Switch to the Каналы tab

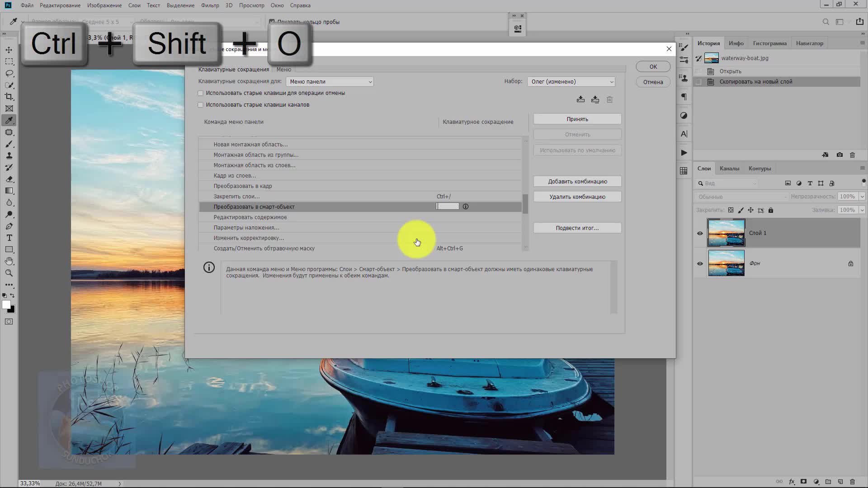click(729, 169)
